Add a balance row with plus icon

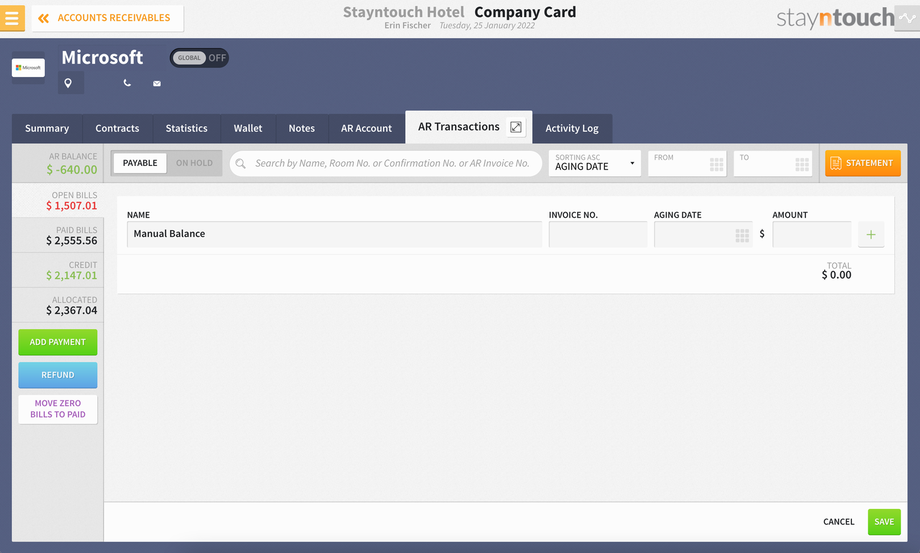click(x=871, y=235)
